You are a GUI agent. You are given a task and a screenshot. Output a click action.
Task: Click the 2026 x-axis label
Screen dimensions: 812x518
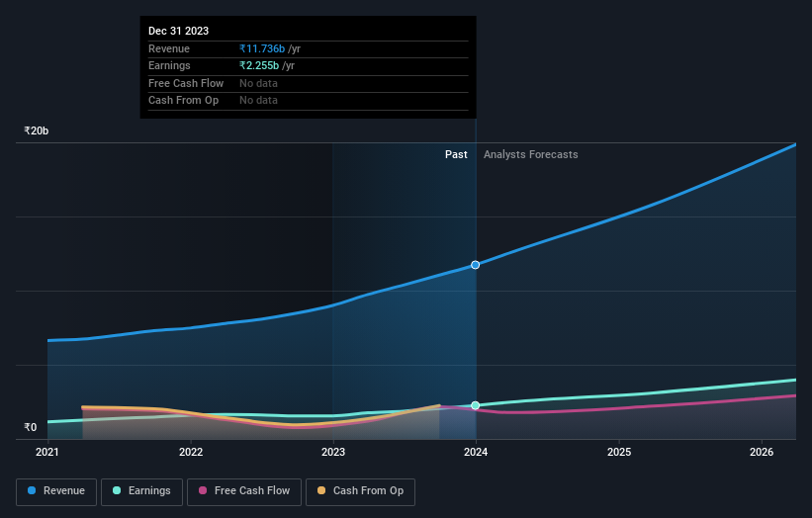[x=762, y=452]
